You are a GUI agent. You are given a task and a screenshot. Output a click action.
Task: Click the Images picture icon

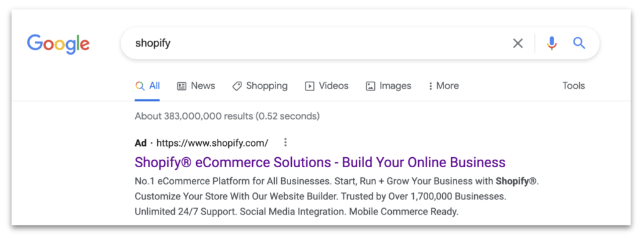370,86
